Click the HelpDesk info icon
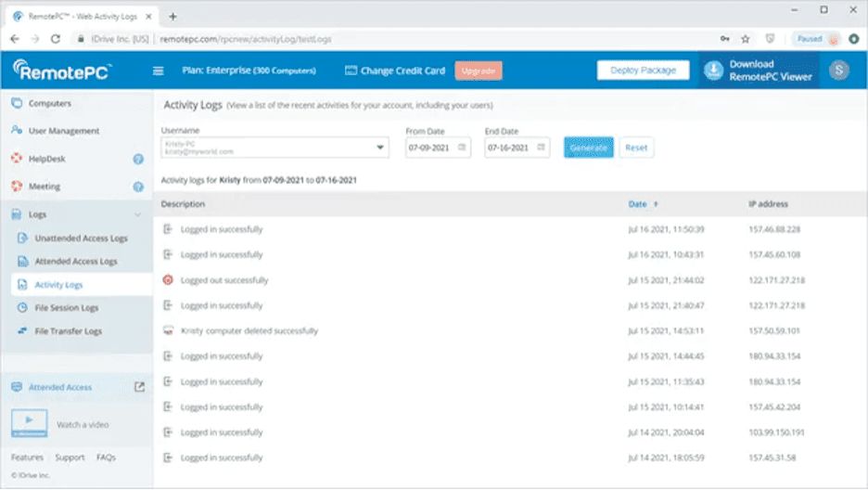868x490 pixels. (138, 160)
